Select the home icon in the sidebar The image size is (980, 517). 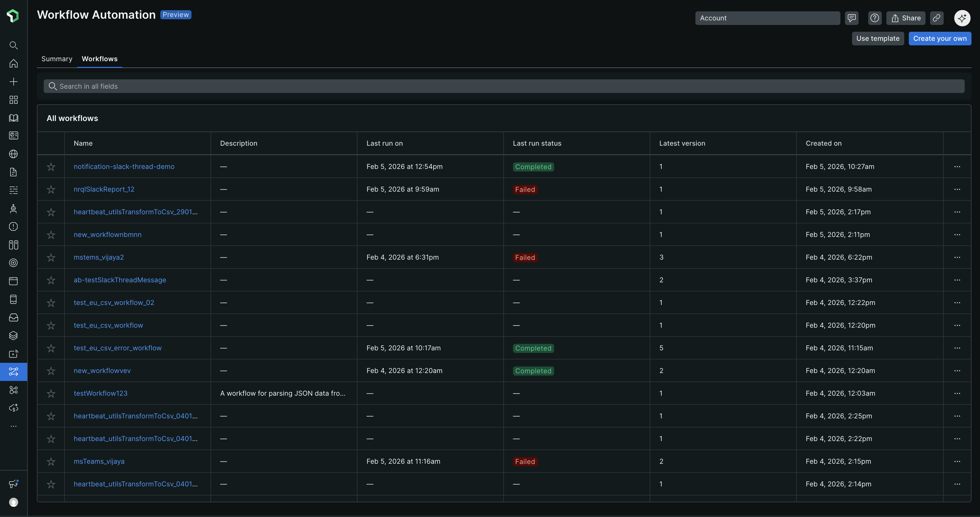click(x=13, y=63)
